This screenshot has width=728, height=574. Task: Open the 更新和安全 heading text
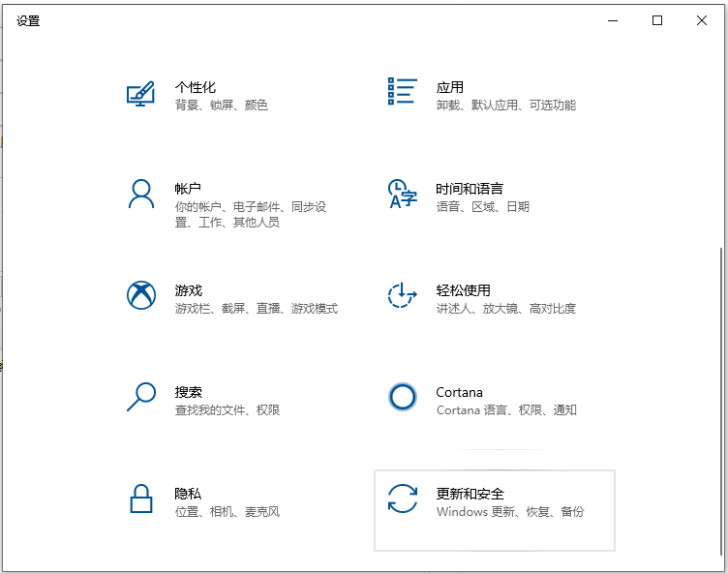470,494
